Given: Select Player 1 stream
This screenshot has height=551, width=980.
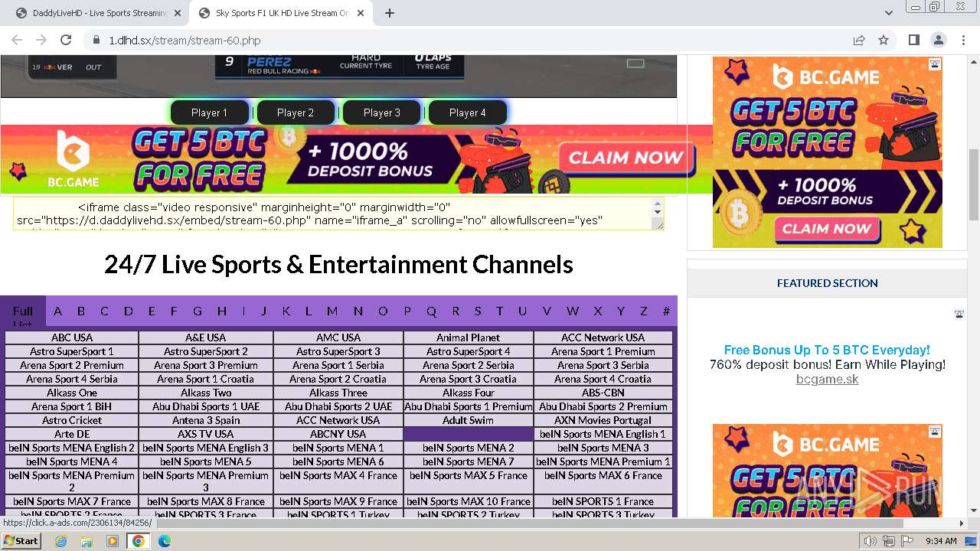Looking at the screenshot, I should click(209, 112).
